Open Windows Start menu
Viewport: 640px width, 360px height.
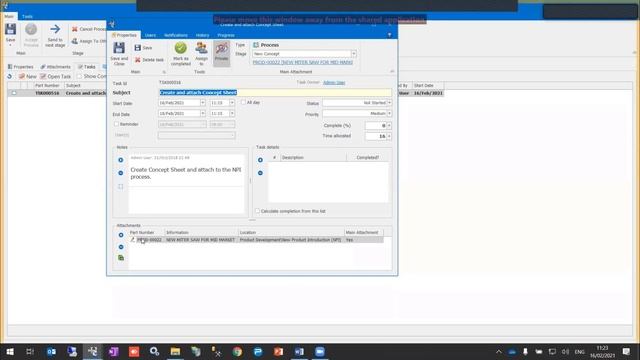[10, 351]
